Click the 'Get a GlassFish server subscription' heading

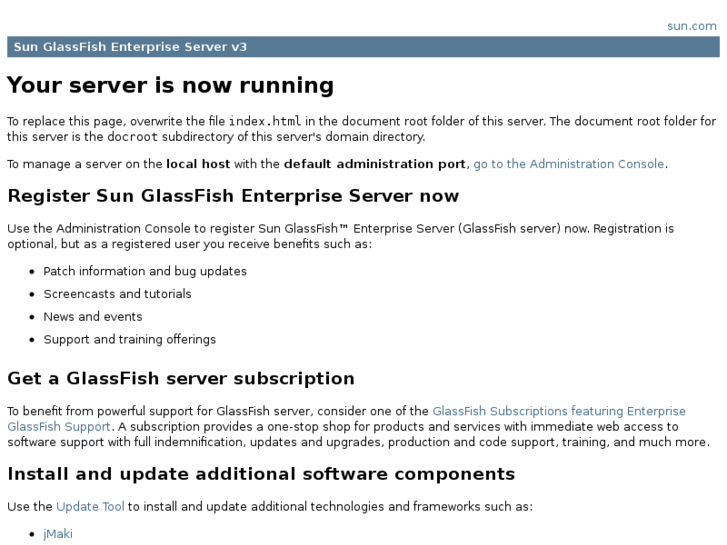181,378
